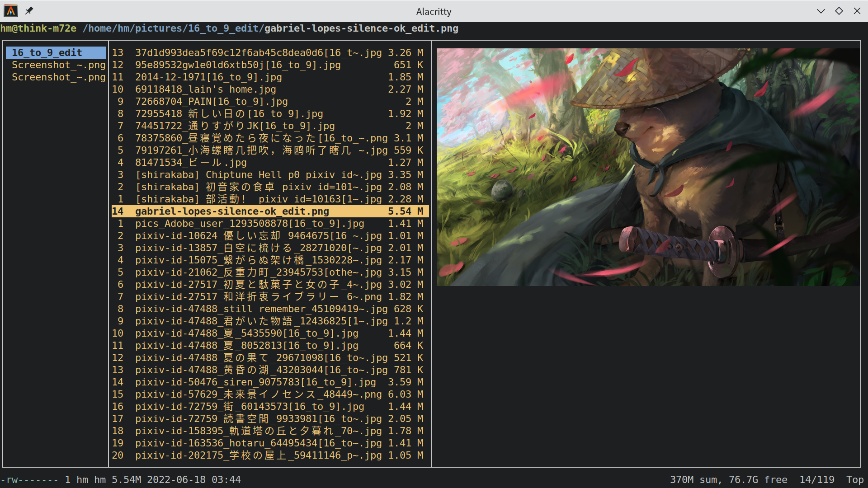This screenshot has width=868, height=488.
Task: Open the window options chevron dropdown
Action: click(x=821, y=11)
